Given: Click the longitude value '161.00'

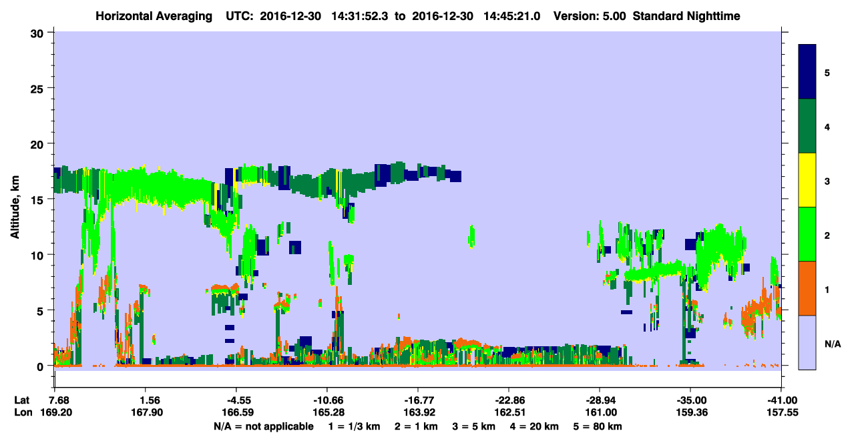Looking at the screenshot, I should 600,413.
